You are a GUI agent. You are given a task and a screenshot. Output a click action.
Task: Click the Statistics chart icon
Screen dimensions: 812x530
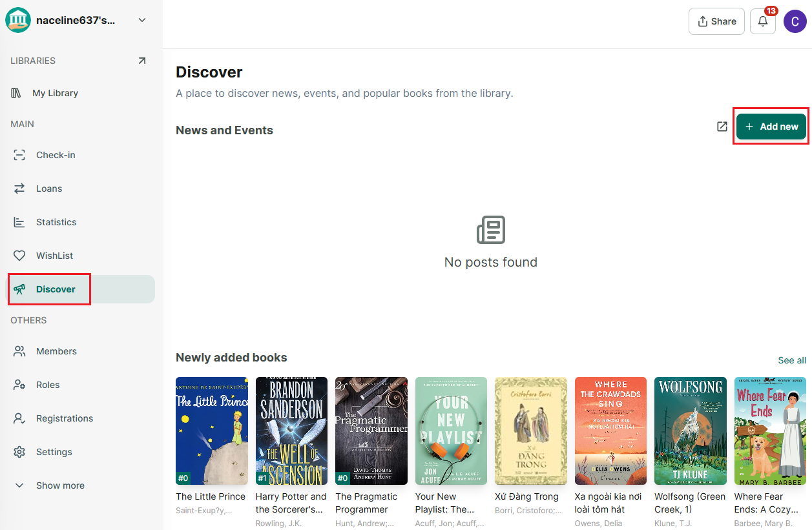pyautogui.click(x=19, y=222)
